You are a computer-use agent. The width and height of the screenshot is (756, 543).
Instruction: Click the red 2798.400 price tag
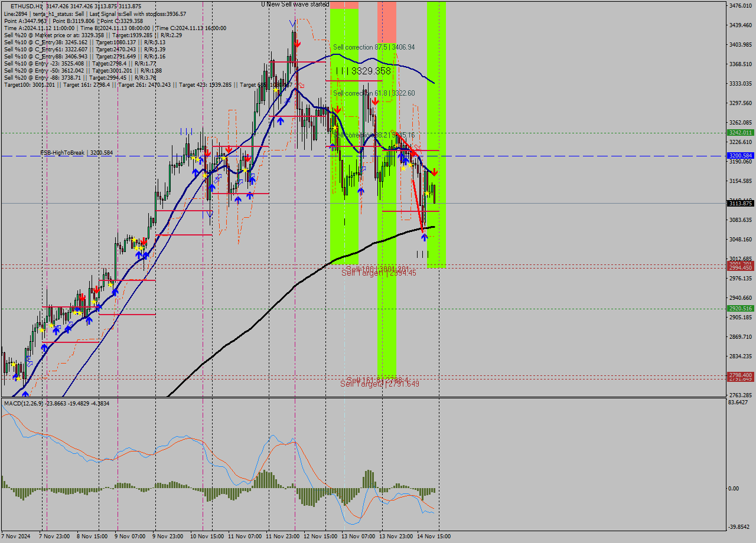click(x=741, y=375)
